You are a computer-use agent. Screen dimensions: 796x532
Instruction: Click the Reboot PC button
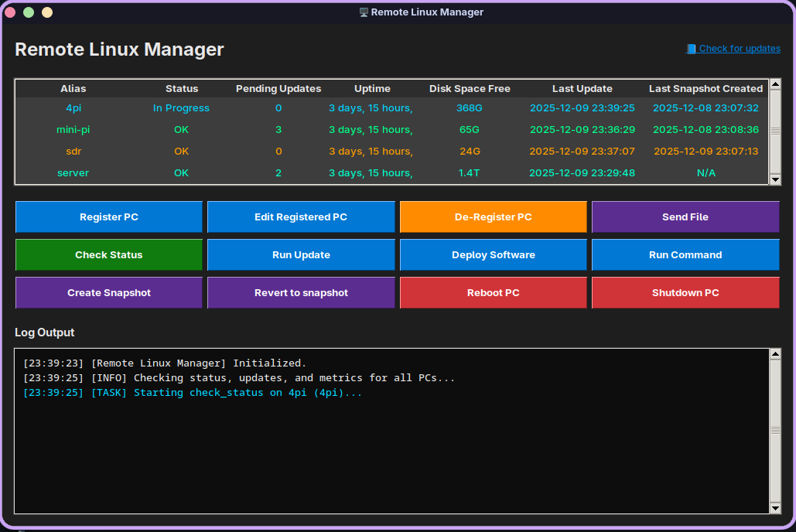coord(493,292)
